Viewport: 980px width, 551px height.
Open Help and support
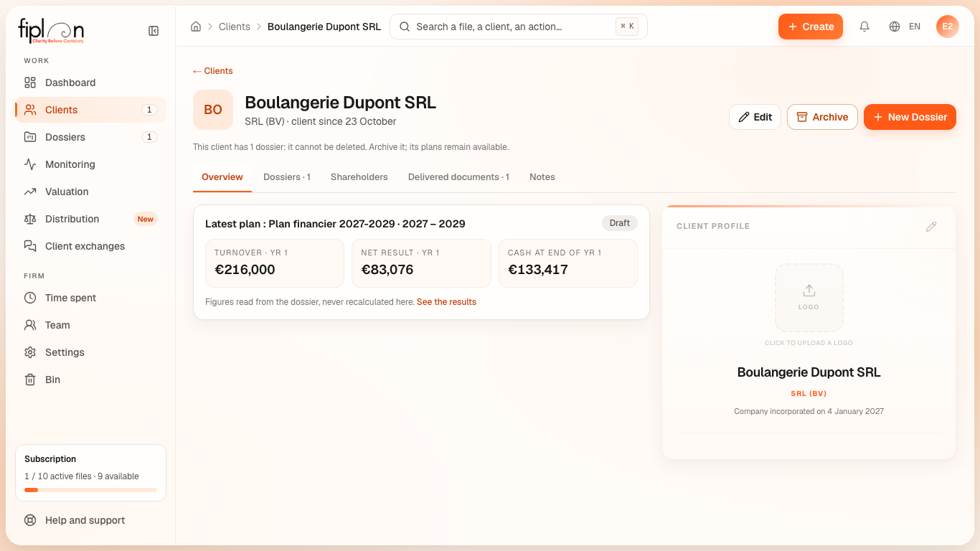pos(90,520)
